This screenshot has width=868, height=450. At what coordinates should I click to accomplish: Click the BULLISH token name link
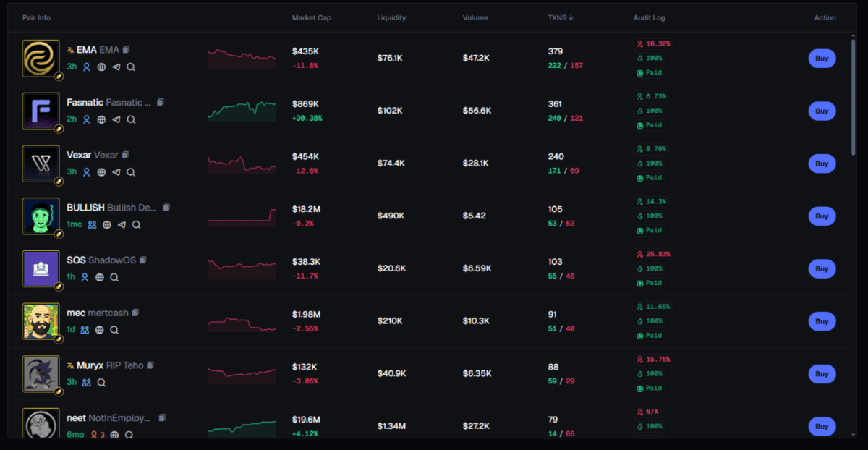coord(85,208)
